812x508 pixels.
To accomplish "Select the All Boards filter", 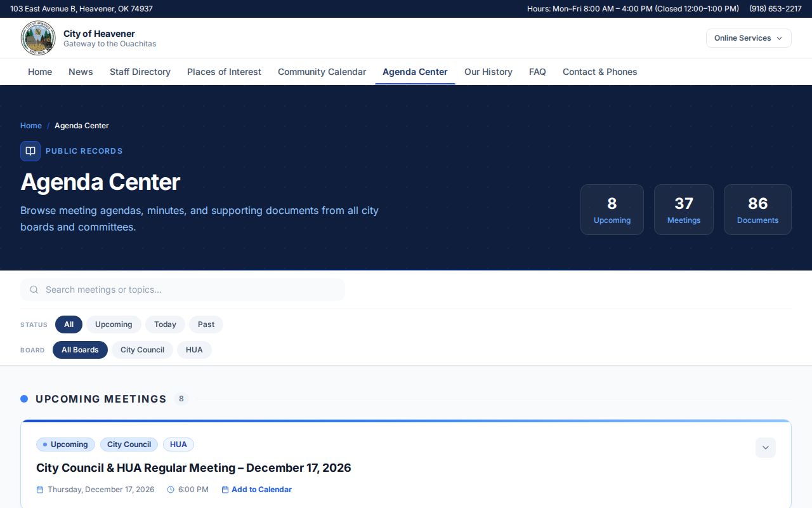I will [x=80, y=350].
